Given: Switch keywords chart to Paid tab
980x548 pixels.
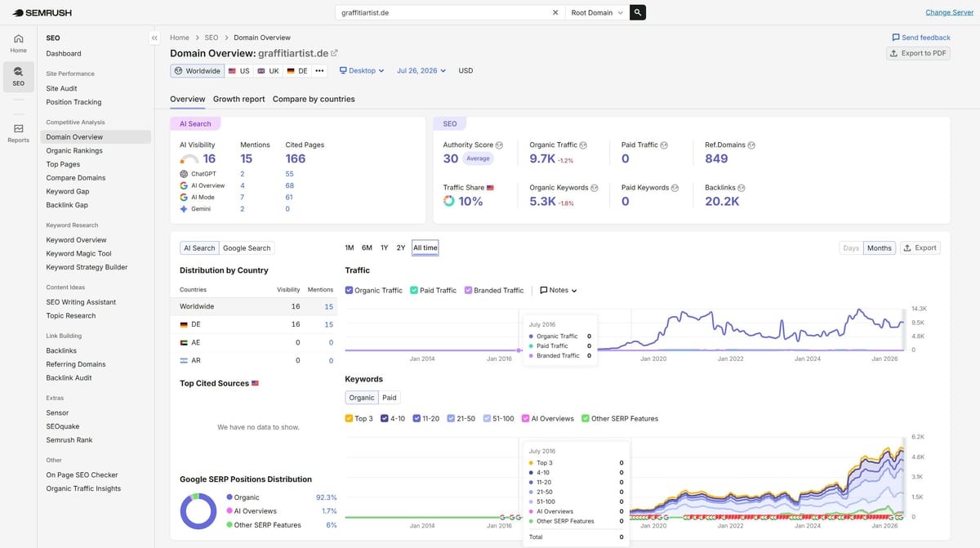Looking at the screenshot, I should 390,398.
